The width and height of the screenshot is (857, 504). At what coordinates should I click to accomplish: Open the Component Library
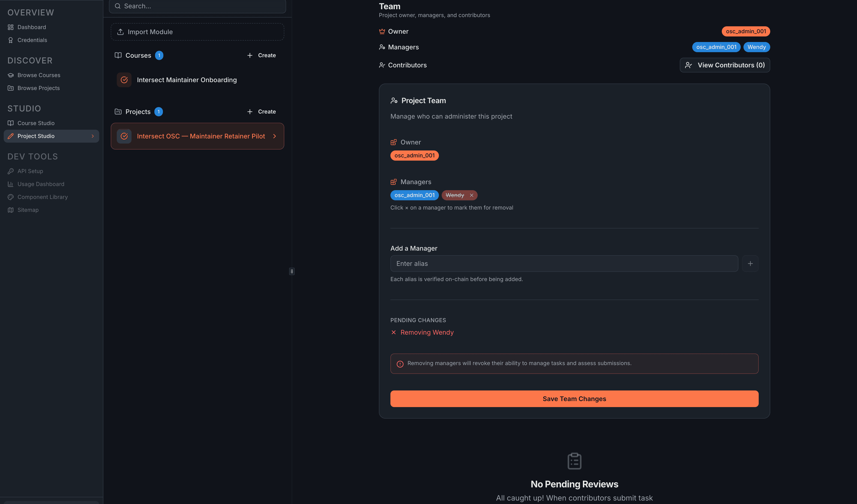42,197
